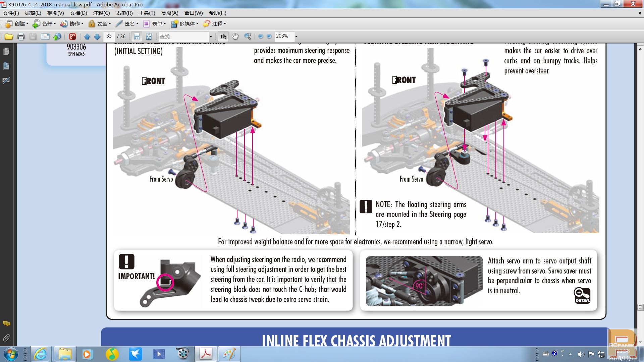This screenshot has height=362, width=644.
Task: Open the 编辑(E) menu
Action: point(33,13)
